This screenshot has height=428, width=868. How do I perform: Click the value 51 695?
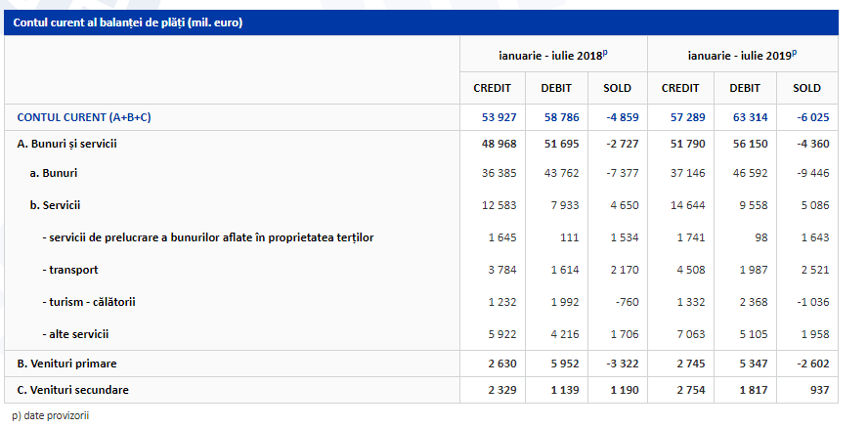pos(561,144)
